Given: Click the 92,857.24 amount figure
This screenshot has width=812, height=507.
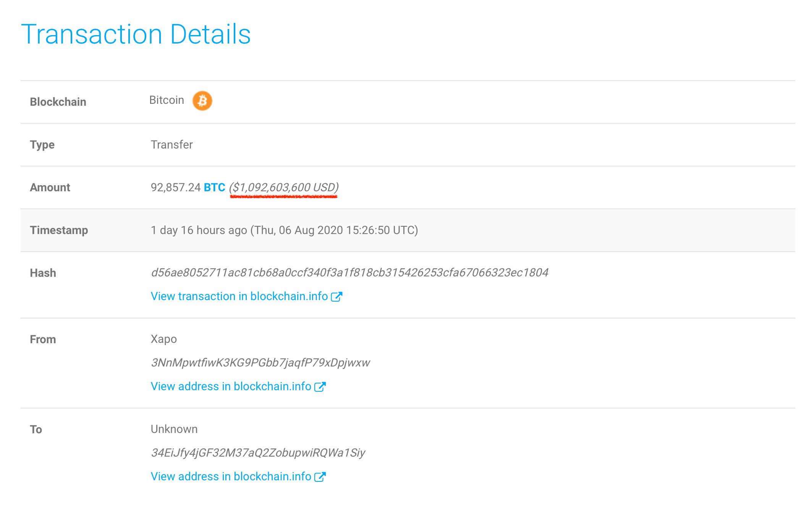Looking at the screenshot, I should 176,187.
